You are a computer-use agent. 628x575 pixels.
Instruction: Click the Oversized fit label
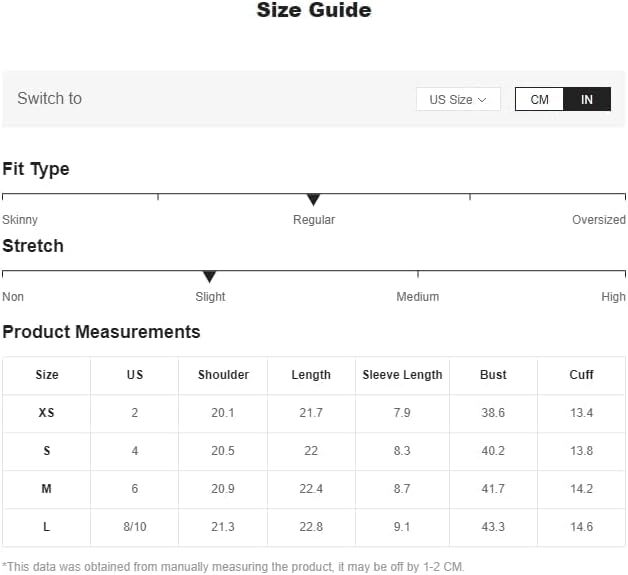[598, 220]
